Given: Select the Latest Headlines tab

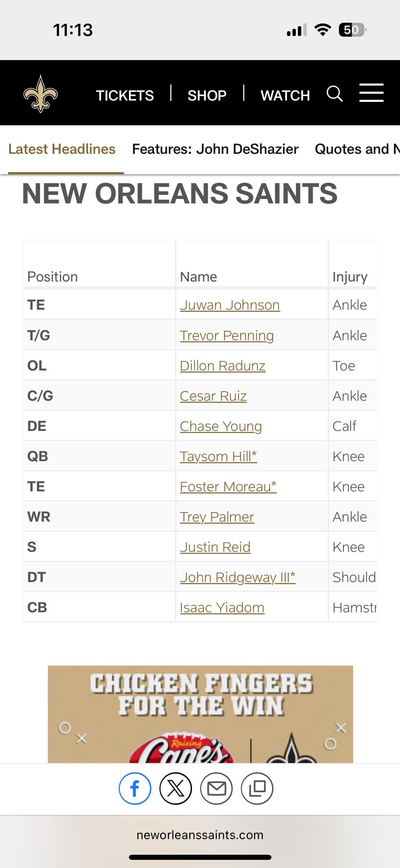Looking at the screenshot, I should pos(62,149).
